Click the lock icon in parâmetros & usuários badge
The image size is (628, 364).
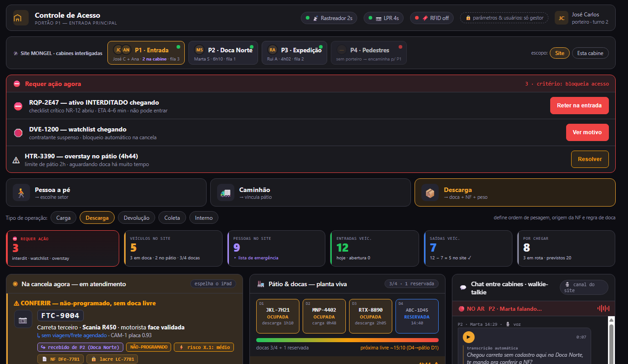click(x=468, y=18)
